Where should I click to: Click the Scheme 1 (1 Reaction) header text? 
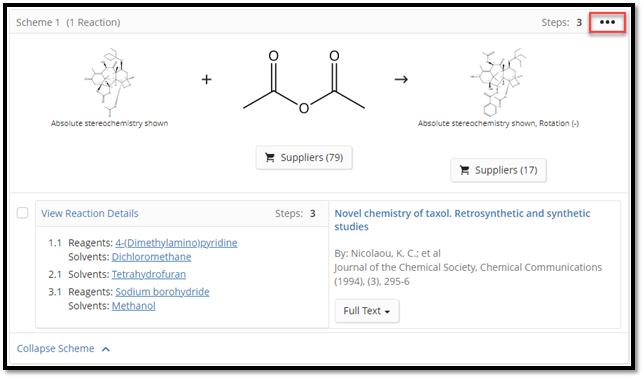click(68, 23)
